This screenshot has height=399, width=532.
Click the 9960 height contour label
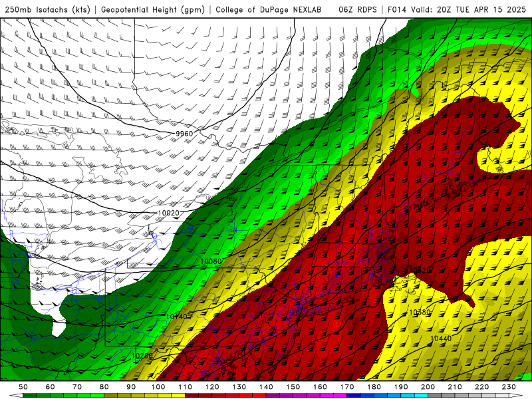click(184, 134)
